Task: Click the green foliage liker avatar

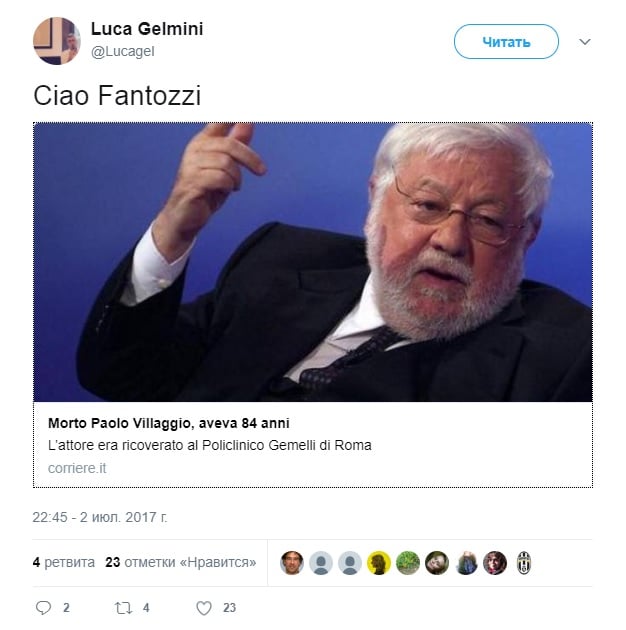Action: pos(408,562)
